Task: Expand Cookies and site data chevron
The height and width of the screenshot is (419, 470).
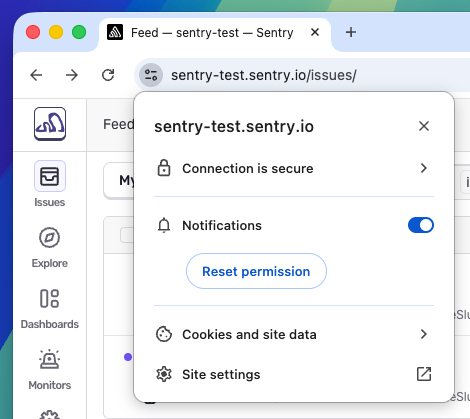Action: coord(424,334)
